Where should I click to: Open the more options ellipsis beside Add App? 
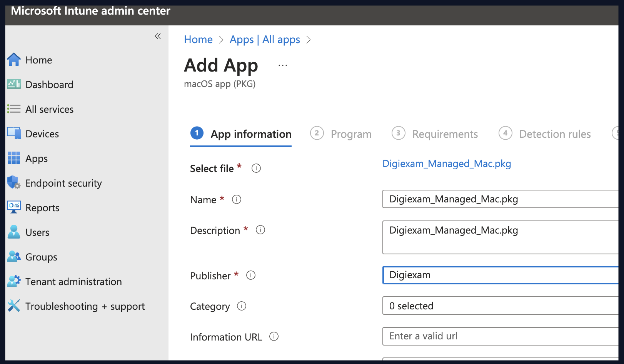283,65
